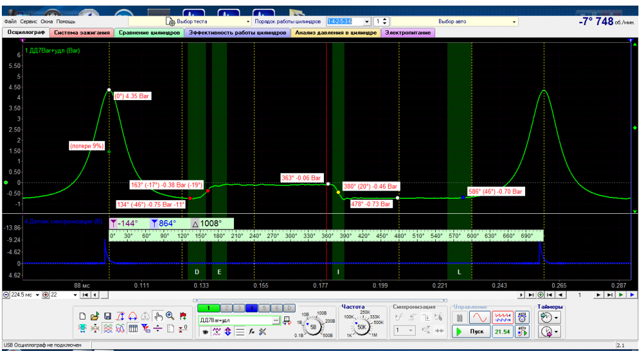Click the sensor preset icon beside channel name
The height and width of the screenshot is (351, 644).
click(287, 321)
